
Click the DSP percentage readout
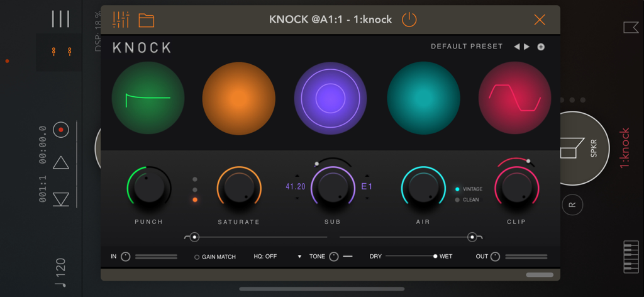(x=97, y=31)
